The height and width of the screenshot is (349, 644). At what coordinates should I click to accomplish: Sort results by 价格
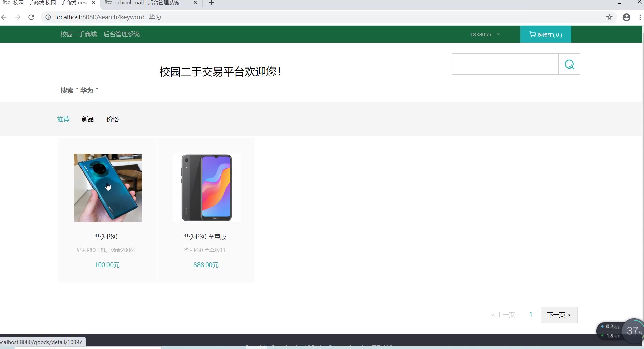(113, 119)
